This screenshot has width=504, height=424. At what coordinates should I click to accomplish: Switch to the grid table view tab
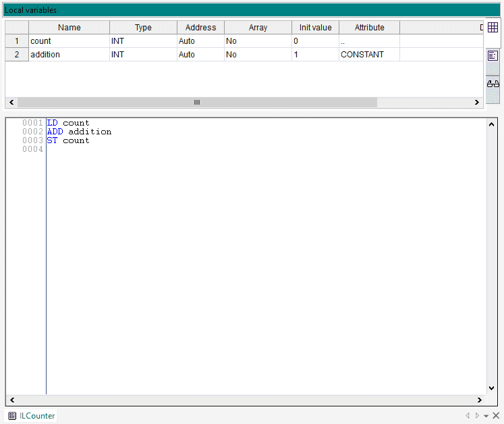click(x=493, y=28)
